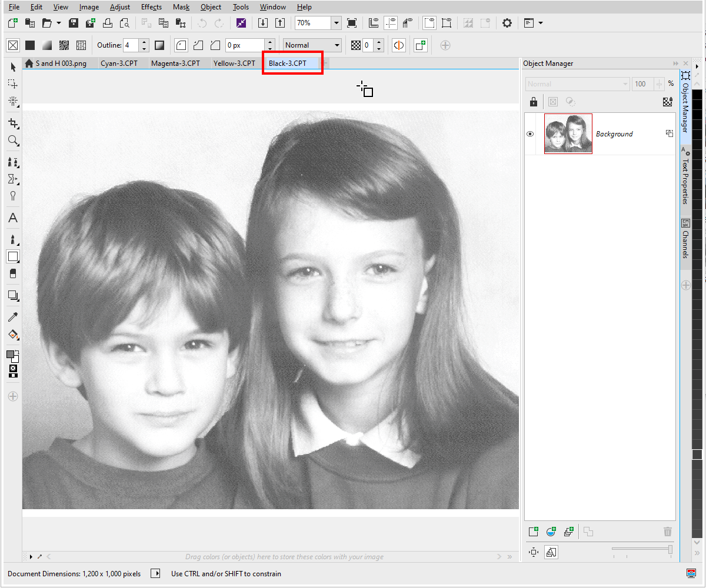This screenshot has width=706, height=588.
Task: Open the Adjust menu
Action: [119, 6]
